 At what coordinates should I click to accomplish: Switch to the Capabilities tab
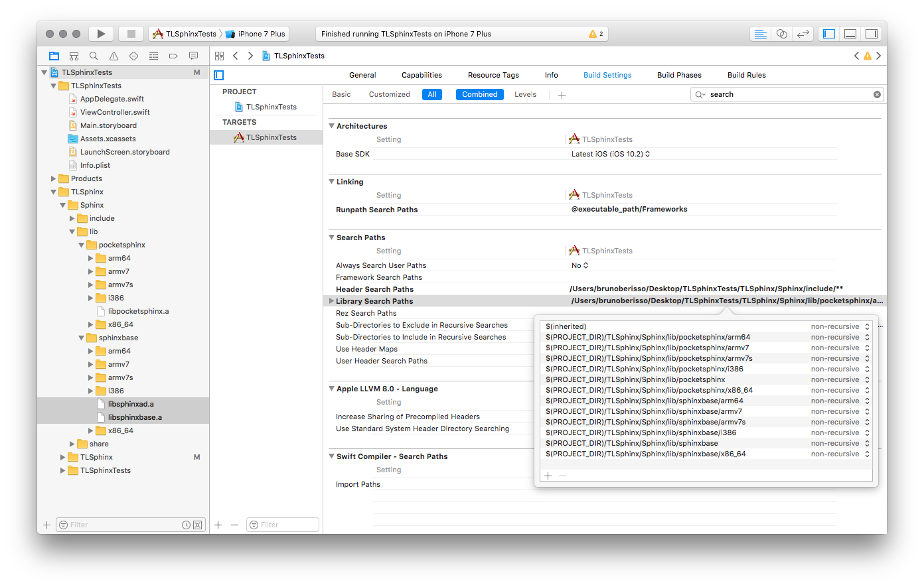click(x=422, y=75)
